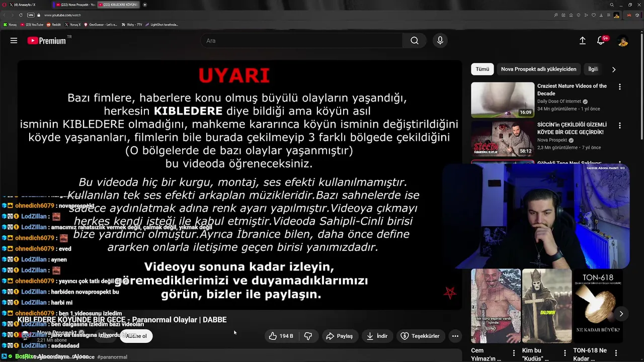This screenshot has height=362, width=644.
Task: Reload the page
Action: [x=21, y=15]
